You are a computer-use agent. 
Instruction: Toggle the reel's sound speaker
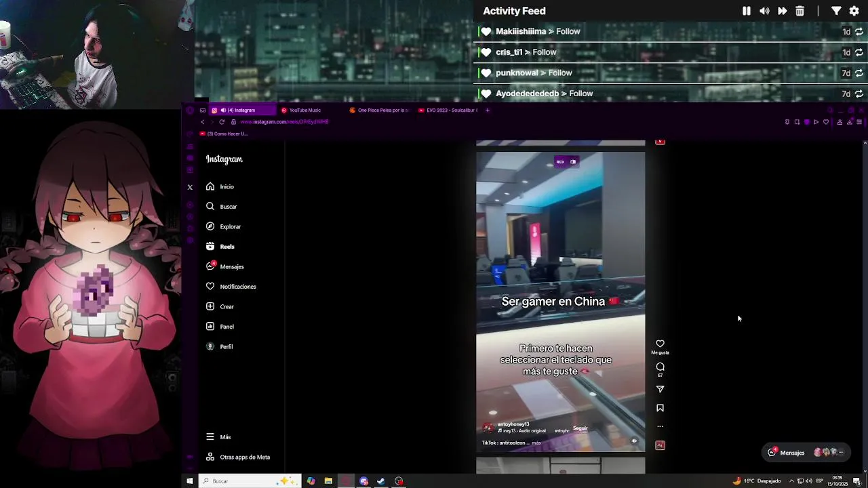click(x=634, y=441)
